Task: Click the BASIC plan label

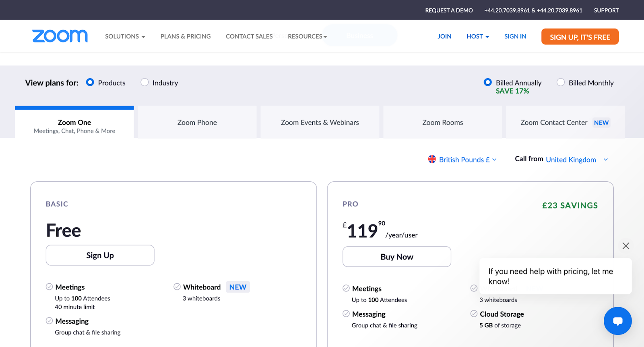Action: tap(57, 204)
